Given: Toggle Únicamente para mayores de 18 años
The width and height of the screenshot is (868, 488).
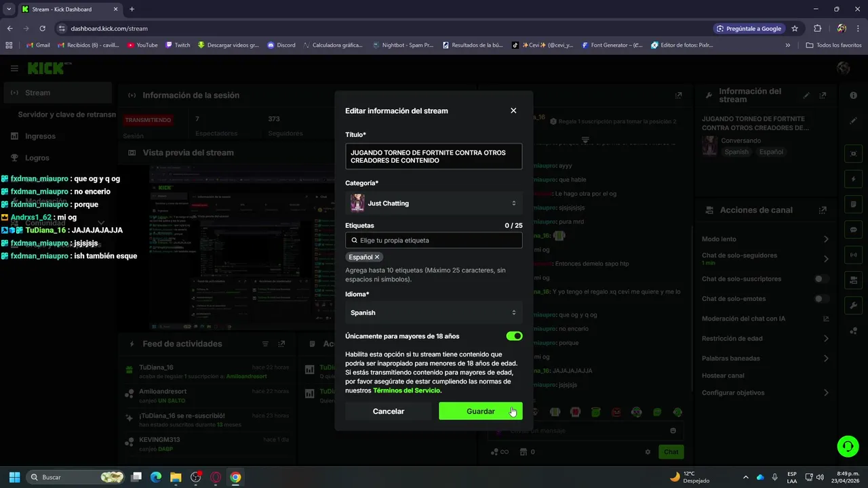Looking at the screenshot, I should [x=514, y=336].
